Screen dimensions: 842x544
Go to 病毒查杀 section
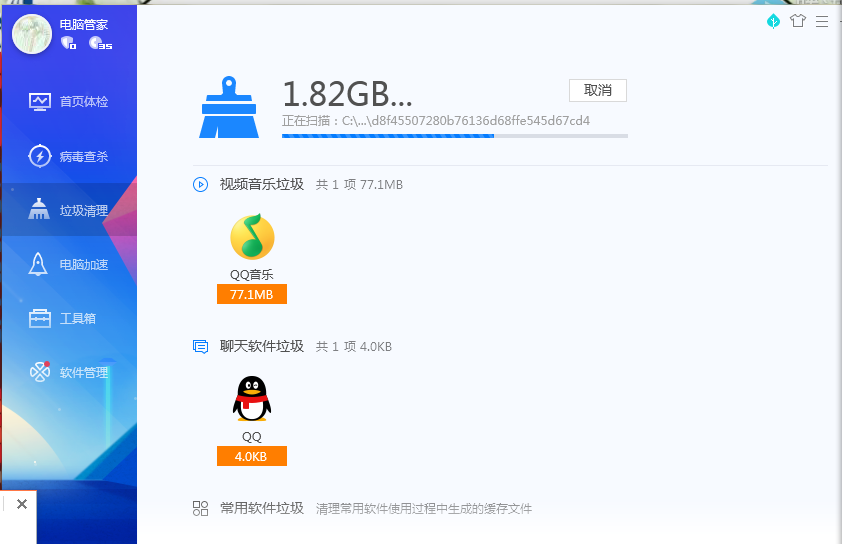point(69,156)
